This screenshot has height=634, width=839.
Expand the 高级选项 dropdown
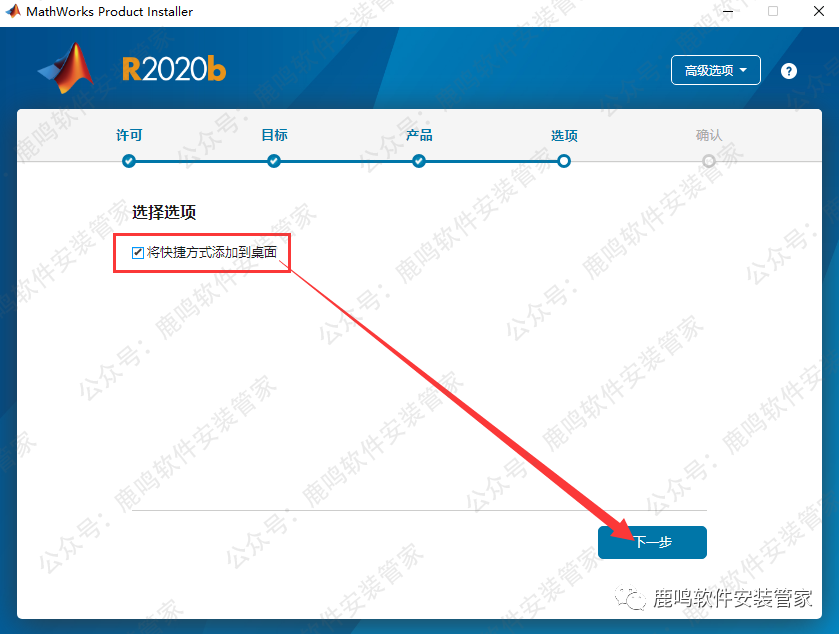[715, 70]
